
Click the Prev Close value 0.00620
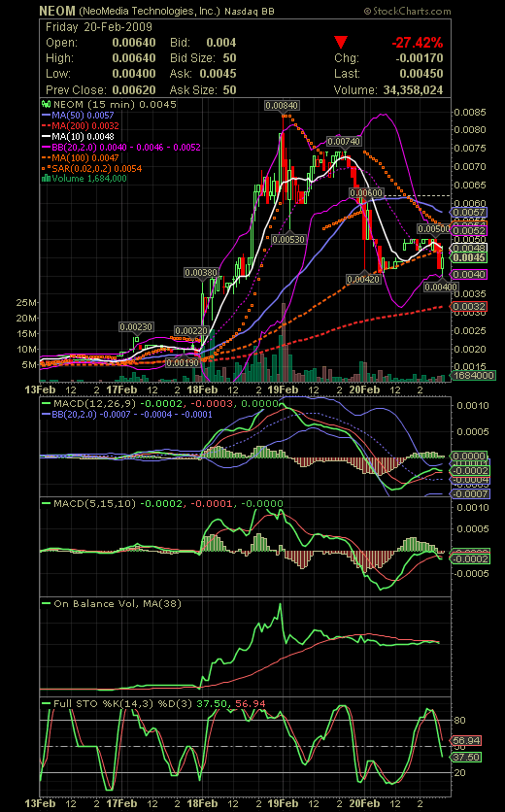[134, 89]
